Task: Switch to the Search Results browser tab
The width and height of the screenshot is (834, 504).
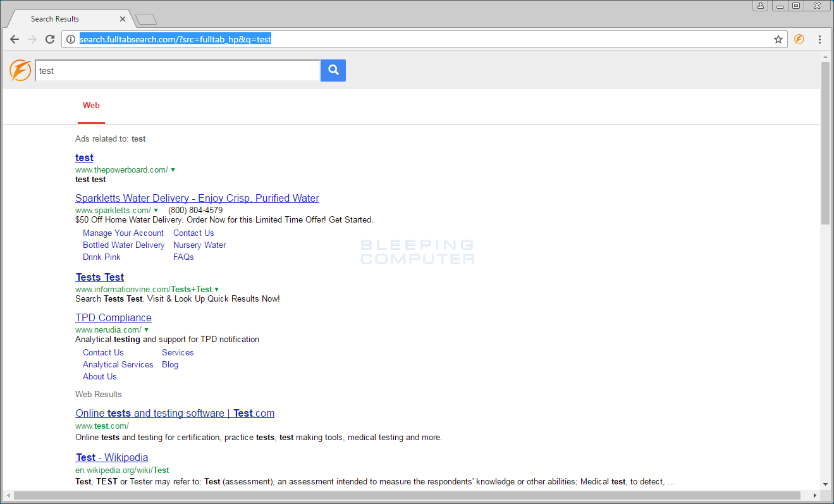Action: (70, 19)
